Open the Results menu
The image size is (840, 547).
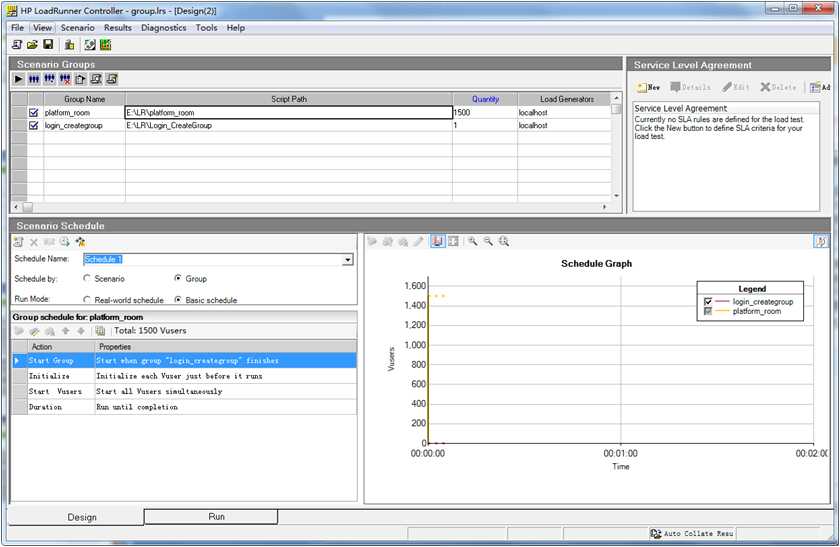point(118,28)
